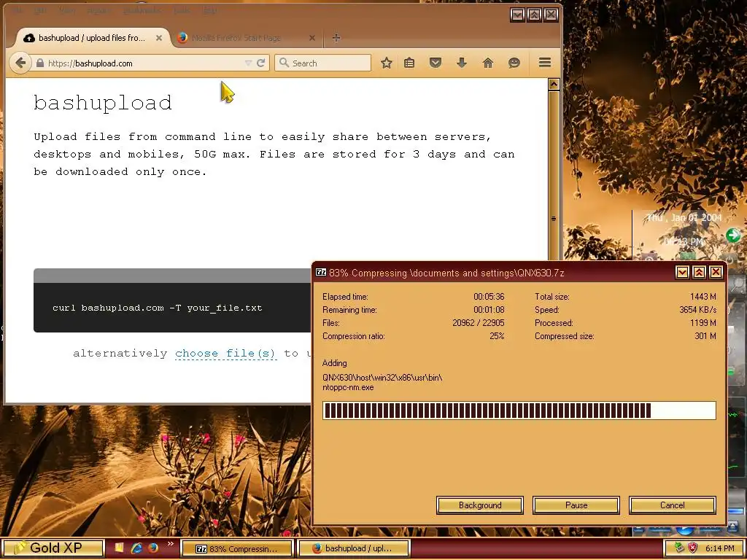Screen dimensions: 747x560
Task: Click the Compression ratio value 25%
Action: tap(497, 336)
